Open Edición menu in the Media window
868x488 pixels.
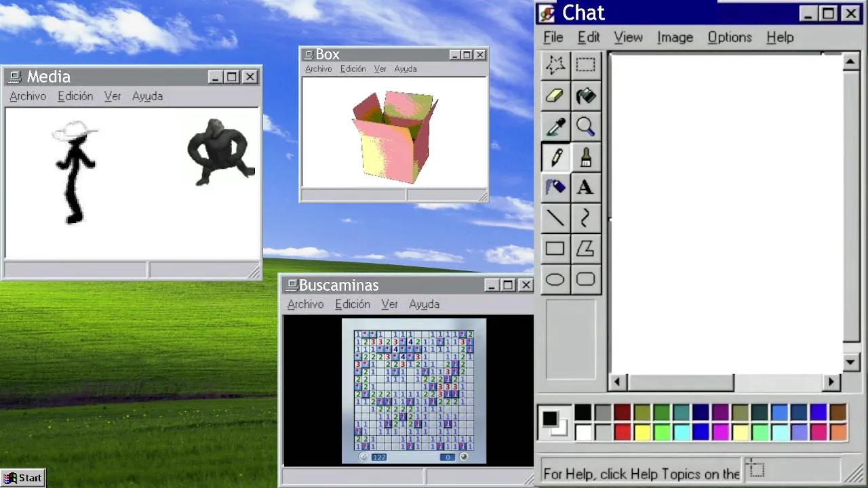pyautogui.click(x=75, y=96)
